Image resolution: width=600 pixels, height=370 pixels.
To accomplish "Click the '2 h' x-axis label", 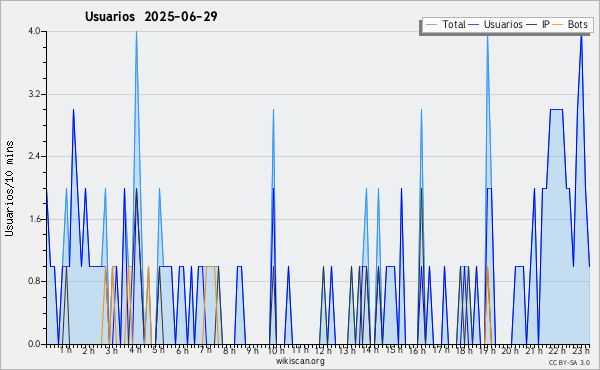I will pyautogui.click(x=88, y=350).
